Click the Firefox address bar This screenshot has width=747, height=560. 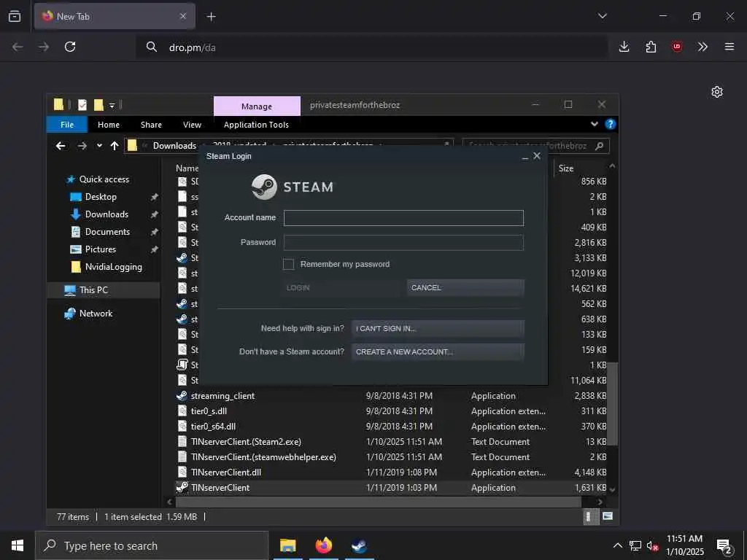371,47
